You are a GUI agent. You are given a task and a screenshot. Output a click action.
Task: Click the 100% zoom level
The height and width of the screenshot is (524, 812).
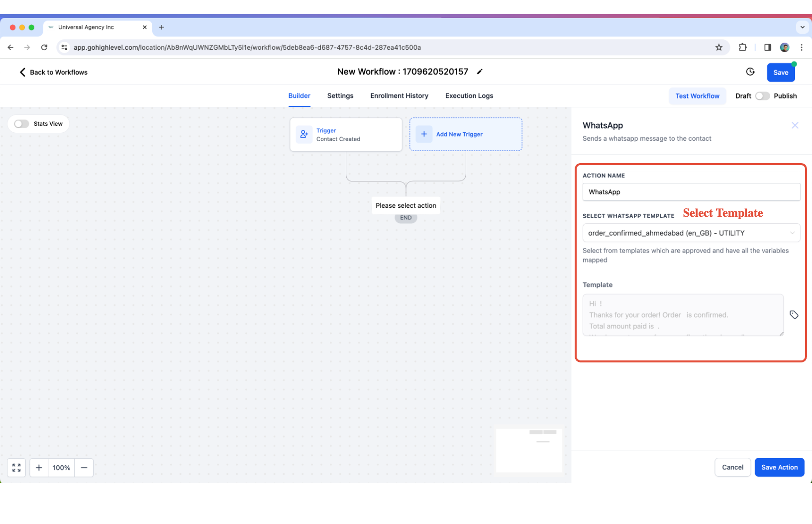click(62, 468)
